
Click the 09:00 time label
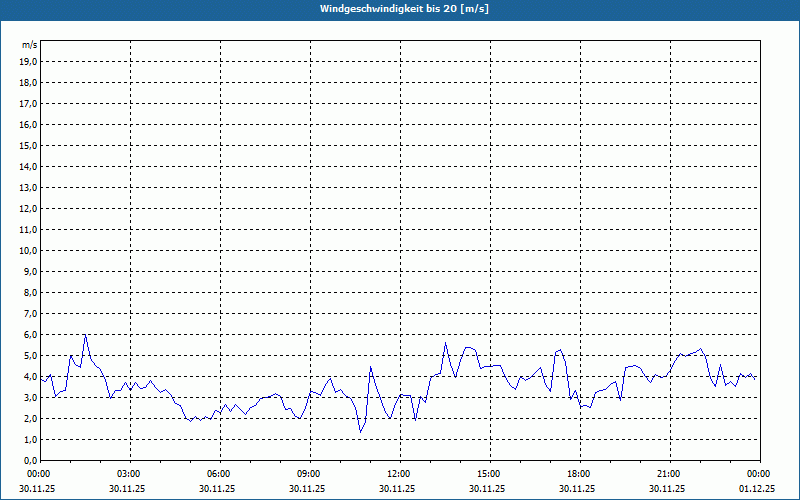309,474
